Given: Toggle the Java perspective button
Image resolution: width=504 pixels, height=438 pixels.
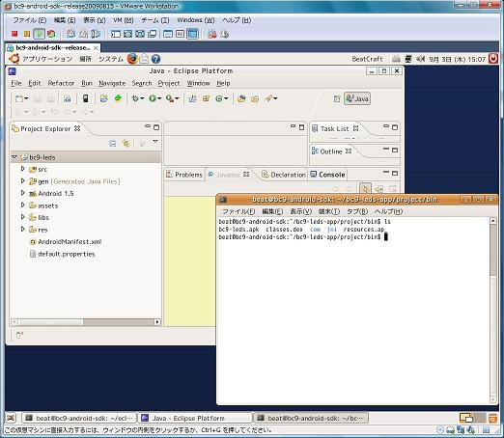Looking at the screenshot, I should click(x=357, y=98).
